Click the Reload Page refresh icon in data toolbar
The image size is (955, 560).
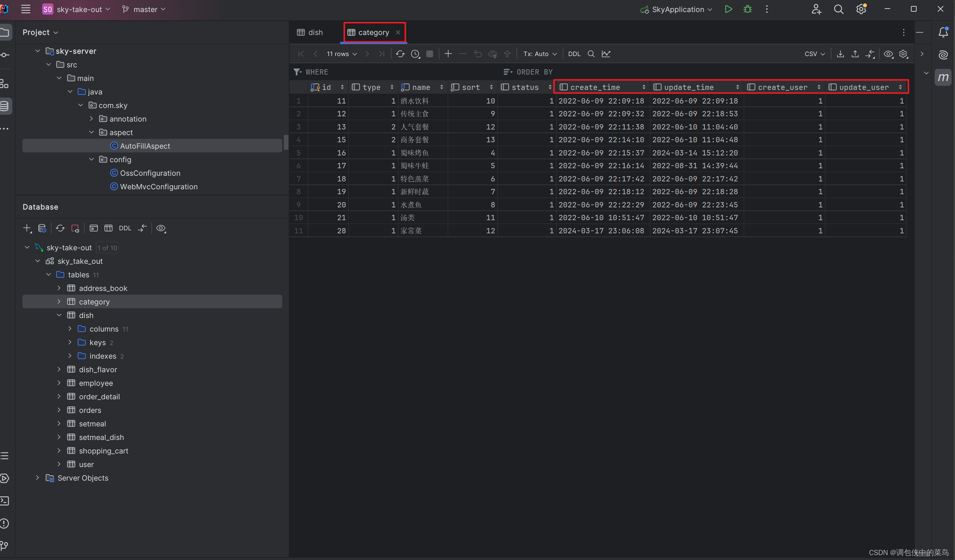point(400,54)
